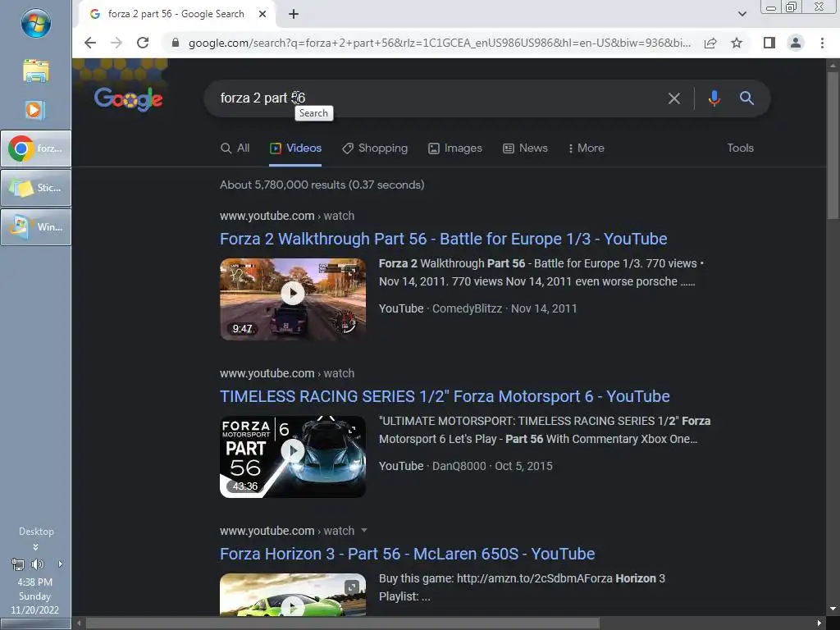
Task: Click DanQ8000 channel name
Action: point(459,466)
